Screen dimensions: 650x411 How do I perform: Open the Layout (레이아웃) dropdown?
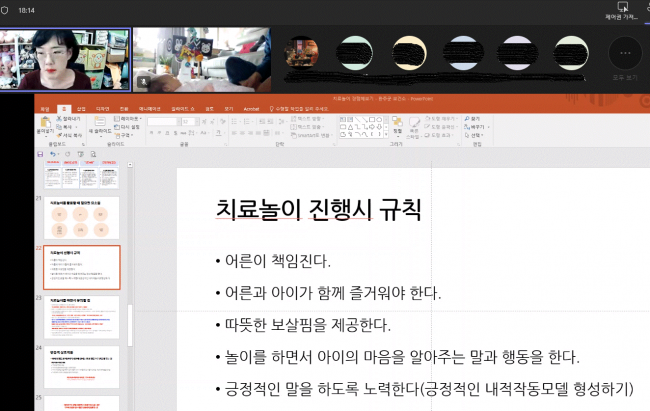tap(128, 119)
